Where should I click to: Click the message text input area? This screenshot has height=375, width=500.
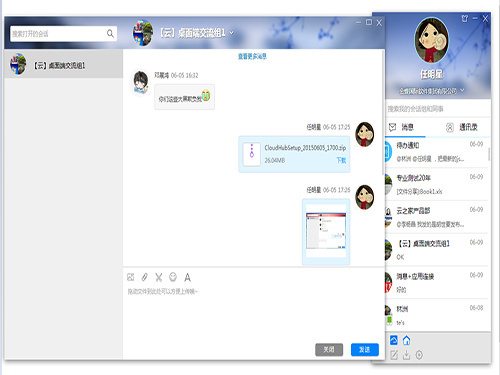(x=253, y=313)
